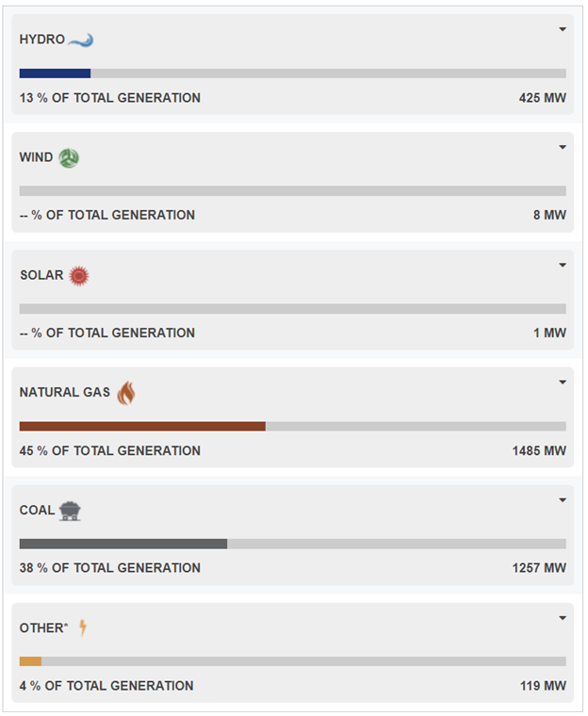Click the 13 % of total generation text
The image size is (588, 716).
[110, 98]
